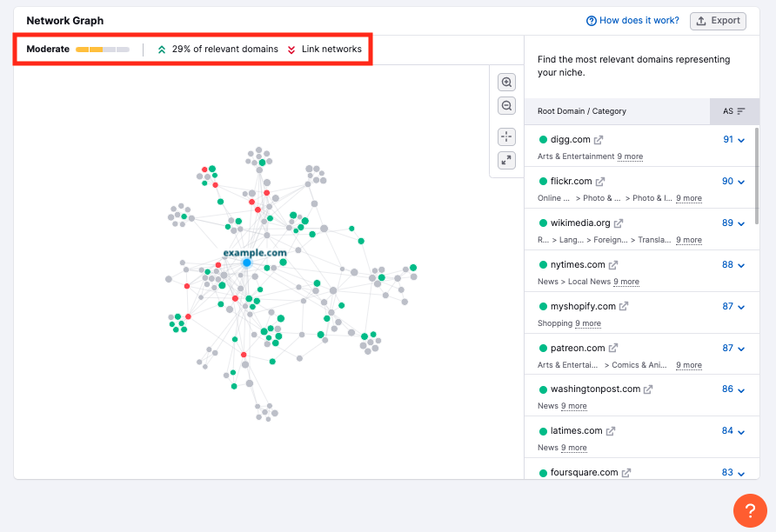Select the example.com node in graph
The image size is (776, 532).
[x=246, y=262]
